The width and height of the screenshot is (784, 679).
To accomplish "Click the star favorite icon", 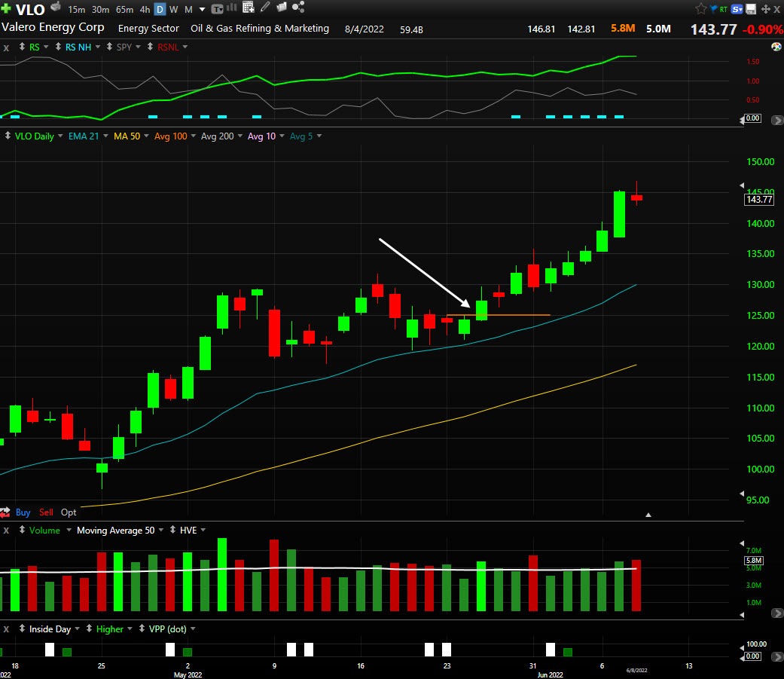I will pyautogui.click(x=701, y=8).
